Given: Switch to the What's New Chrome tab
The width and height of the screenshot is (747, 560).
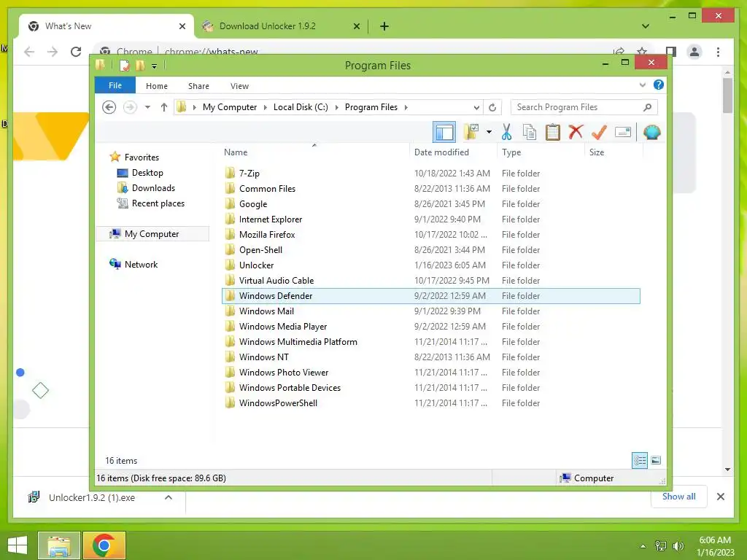Looking at the screenshot, I should (106, 26).
